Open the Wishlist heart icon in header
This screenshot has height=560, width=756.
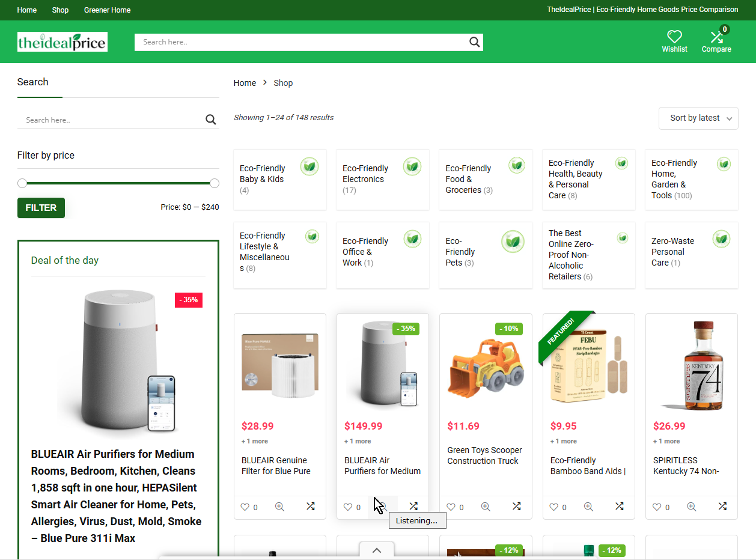click(674, 37)
